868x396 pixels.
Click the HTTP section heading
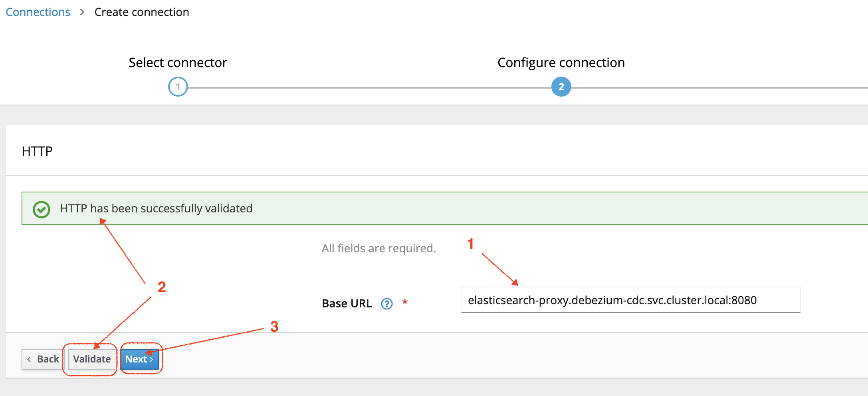pos(37,151)
